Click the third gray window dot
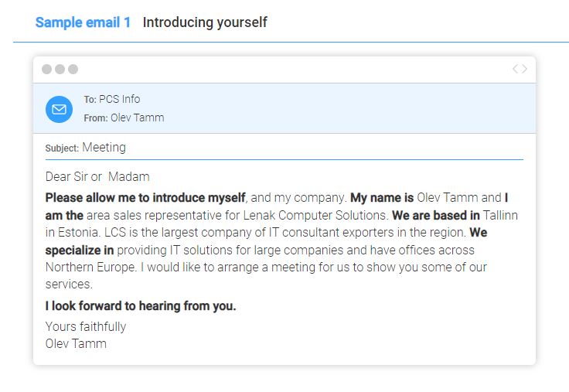 tap(73, 69)
